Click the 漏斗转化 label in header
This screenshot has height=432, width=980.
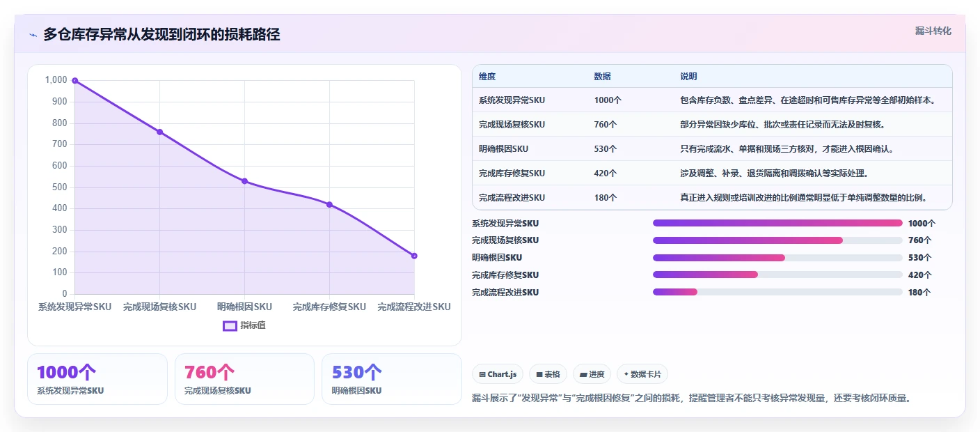pos(933,31)
